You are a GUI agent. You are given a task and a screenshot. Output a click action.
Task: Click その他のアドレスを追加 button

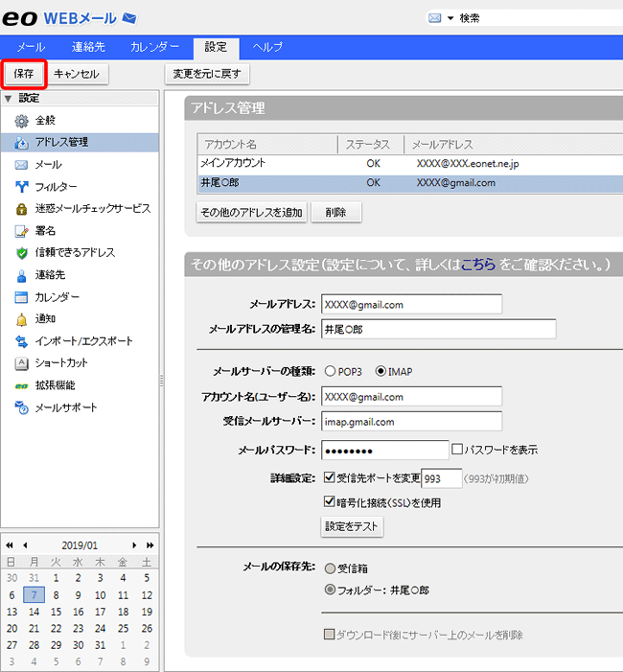(251, 212)
